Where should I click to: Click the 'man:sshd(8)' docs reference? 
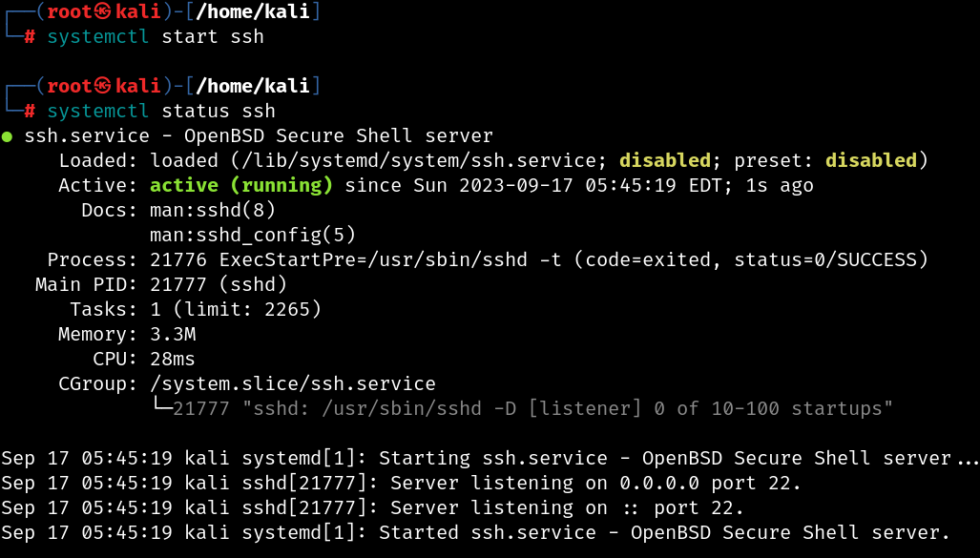click(x=213, y=210)
